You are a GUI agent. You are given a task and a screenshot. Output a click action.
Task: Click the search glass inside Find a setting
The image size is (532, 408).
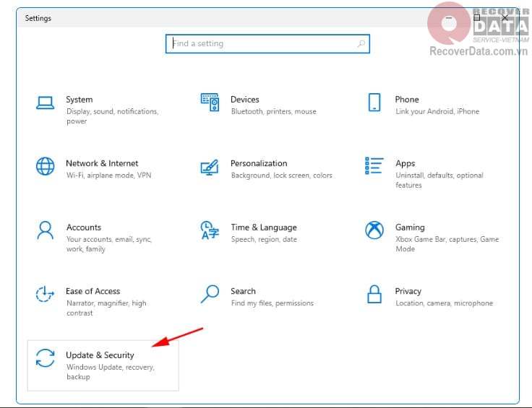click(x=361, y=43)
